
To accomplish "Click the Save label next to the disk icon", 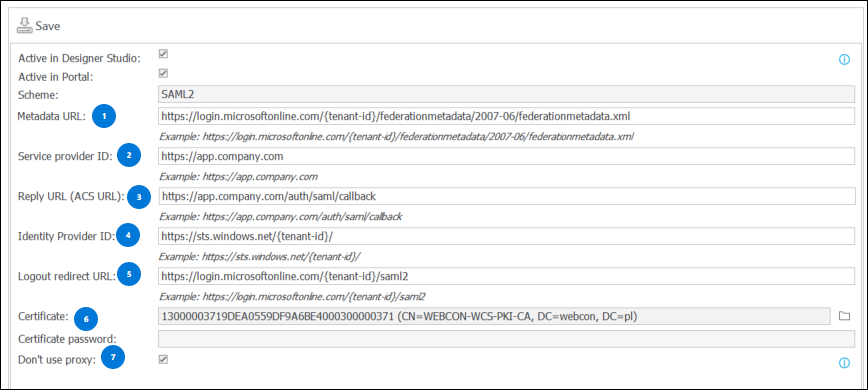I will (x=48, y=26).
